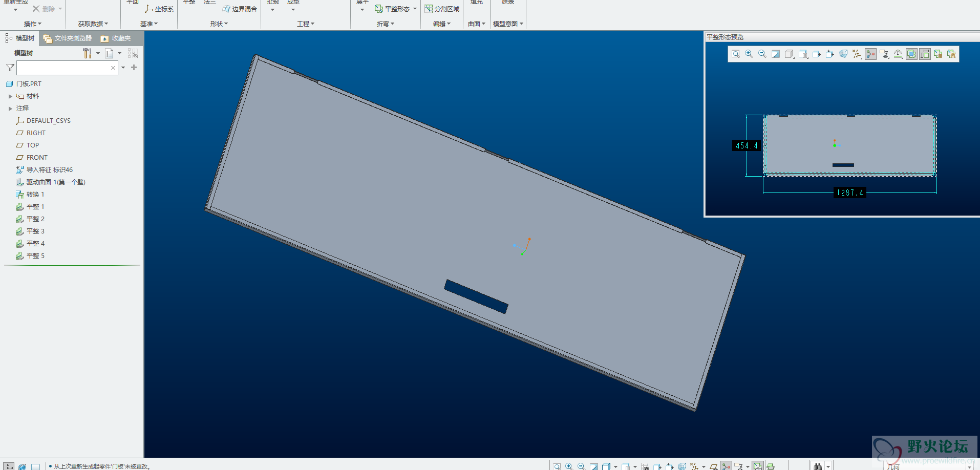Open the 模型意图 ribbon group dropdown
Screen dimensions: 980x470
point(508,24)
